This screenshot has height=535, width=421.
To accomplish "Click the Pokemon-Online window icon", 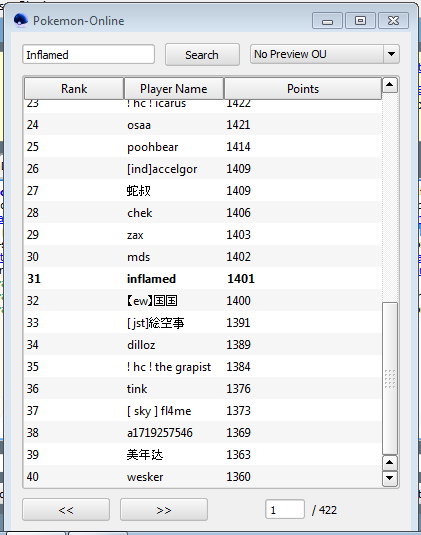I will pos(20,20).
